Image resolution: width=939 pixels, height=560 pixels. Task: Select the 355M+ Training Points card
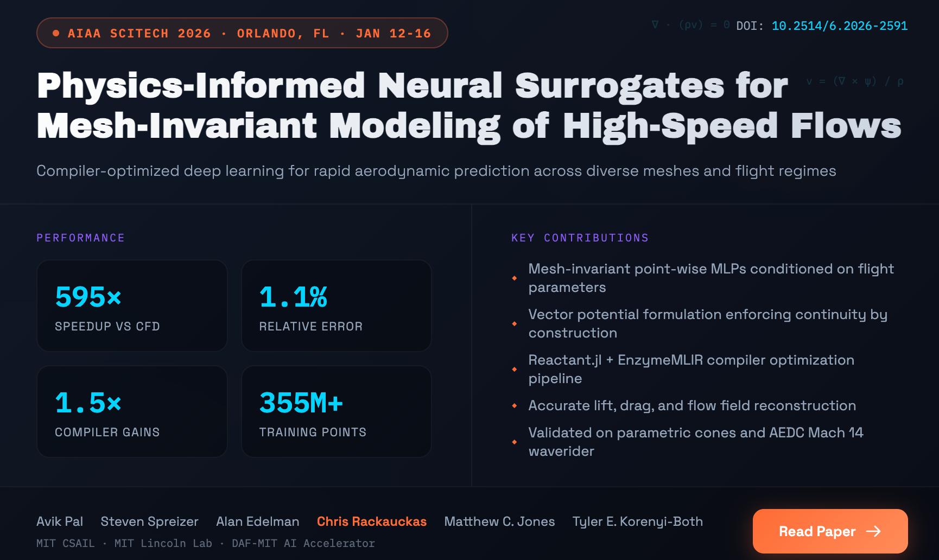tap(336, 411)
